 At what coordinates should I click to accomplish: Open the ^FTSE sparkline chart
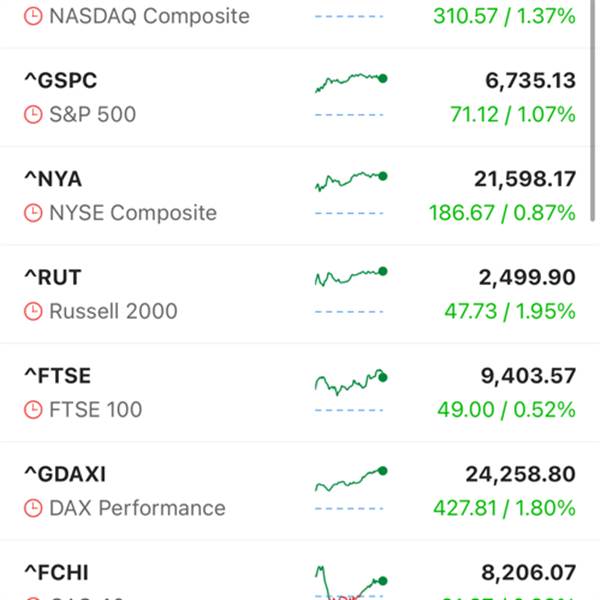pos(350,382)
